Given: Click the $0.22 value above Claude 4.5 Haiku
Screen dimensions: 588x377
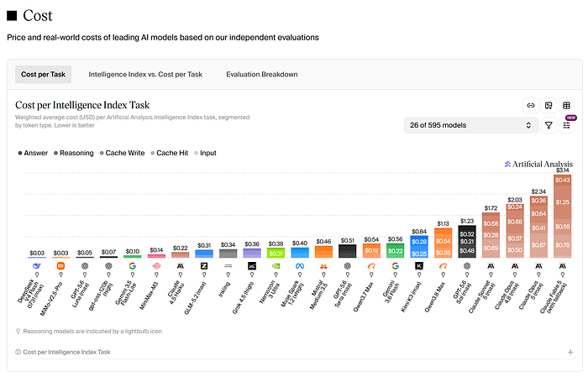Looking at the screenshot, I should point(181,248).
